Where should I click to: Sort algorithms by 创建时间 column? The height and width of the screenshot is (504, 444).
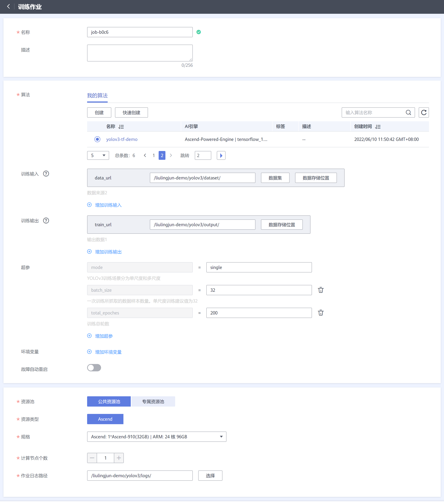pyautogui.click(x=378, y=127)
